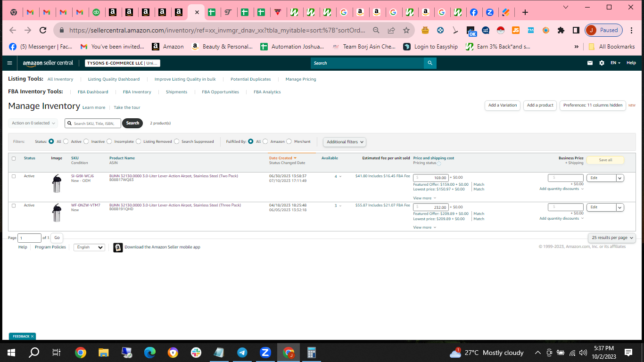Open Preferences: 11 columns hidden
This screenshot has height=362, width=644.
(x=593, y=106)
